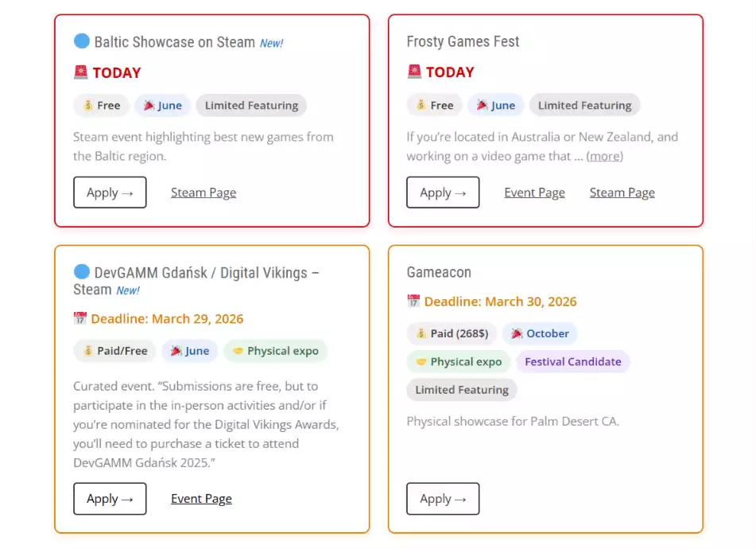Image resolution: width=756 pixels, height=549 pixels.
Task: Open Event Page link for Frosty Games Fest
Action: tap(534, 193)
